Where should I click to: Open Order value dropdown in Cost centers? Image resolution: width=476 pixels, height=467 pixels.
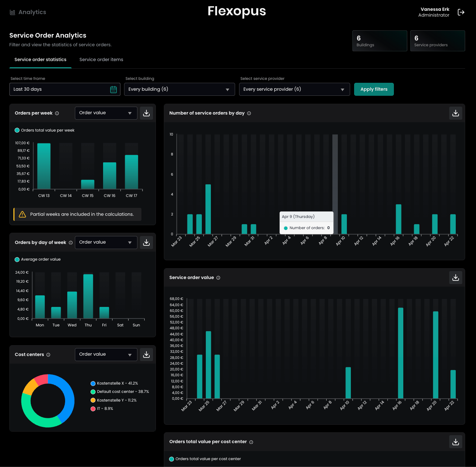(x=106, y=355)
